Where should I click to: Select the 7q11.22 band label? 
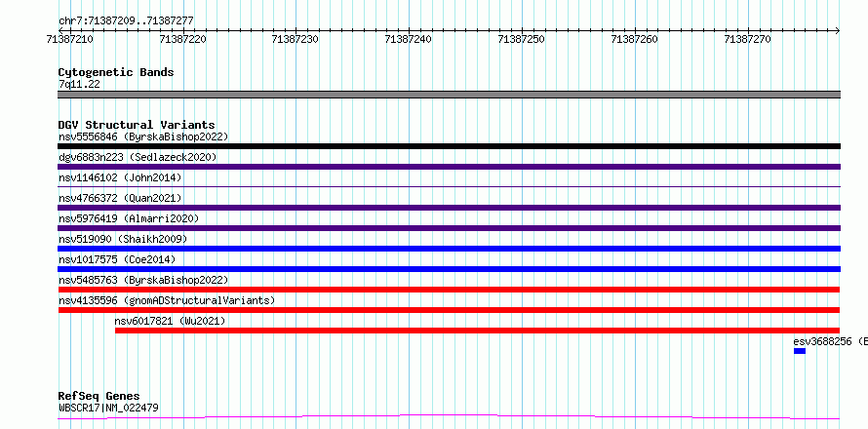click(79, 84)
